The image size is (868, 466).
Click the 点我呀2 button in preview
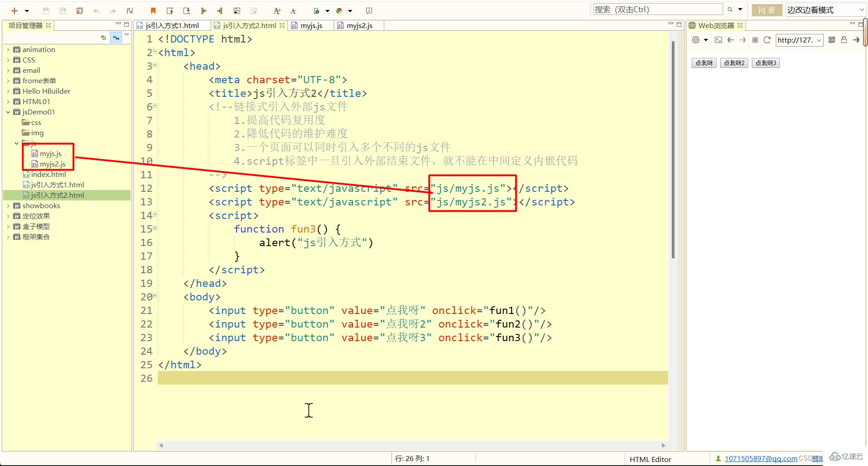click(734, 63)
